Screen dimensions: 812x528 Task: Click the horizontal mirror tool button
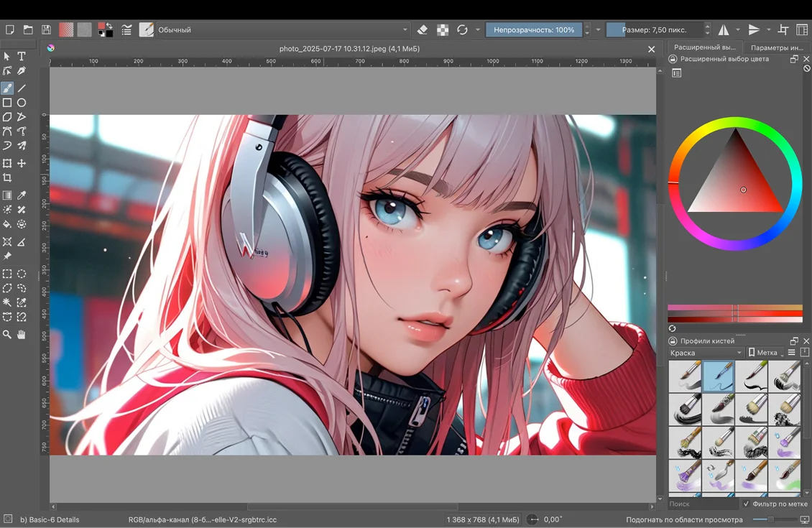724,30
